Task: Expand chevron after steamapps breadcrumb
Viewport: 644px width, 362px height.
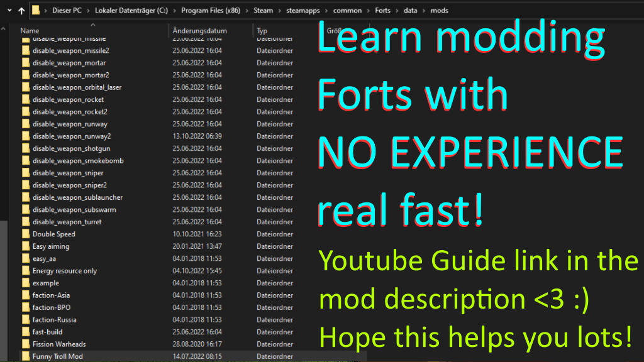Action: [x=326, y=11]
